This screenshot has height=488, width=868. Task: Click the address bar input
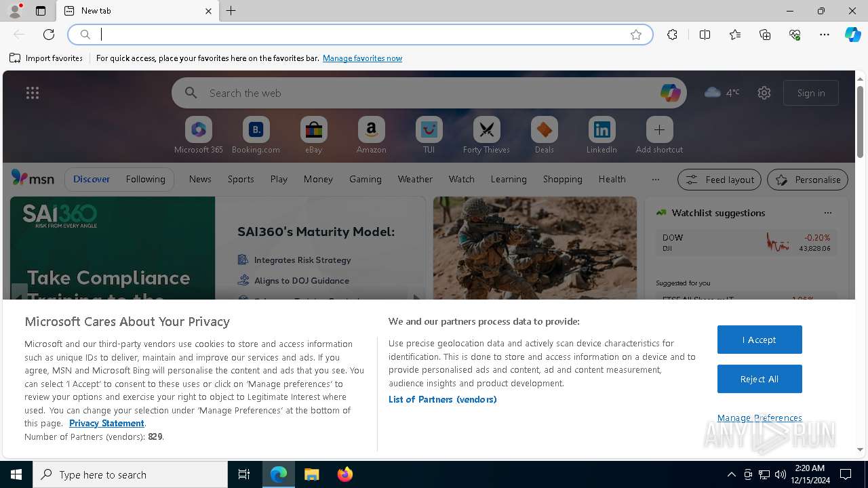(359, 35)
